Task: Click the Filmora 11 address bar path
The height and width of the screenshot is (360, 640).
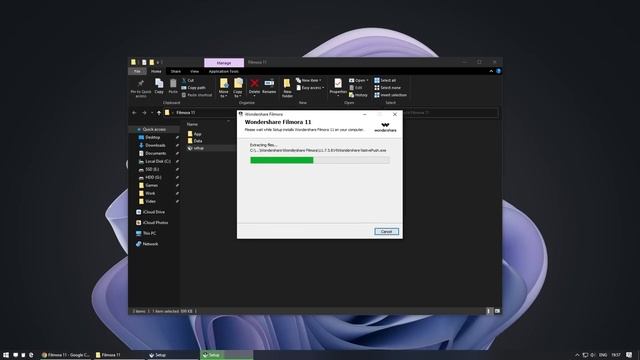Action: coord(185,113)
